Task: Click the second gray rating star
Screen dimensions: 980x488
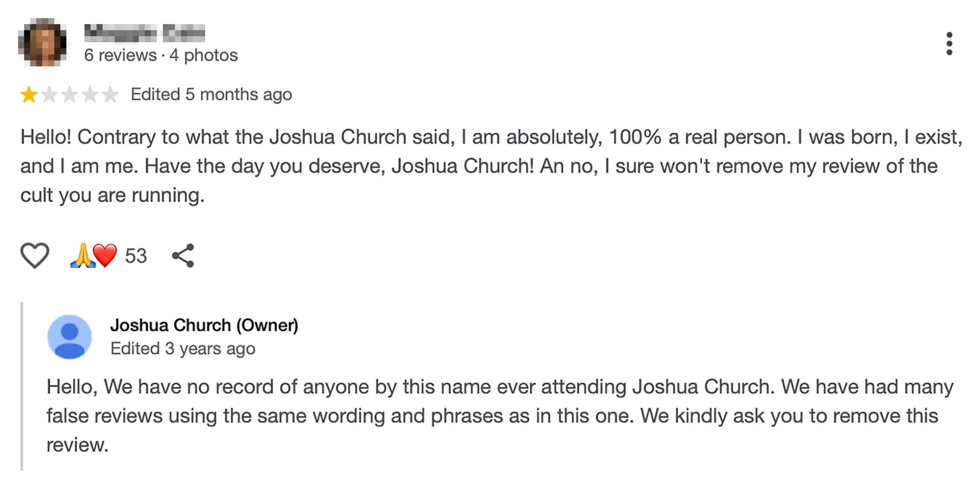Action: pyautogui.click(x=49, y=95)
